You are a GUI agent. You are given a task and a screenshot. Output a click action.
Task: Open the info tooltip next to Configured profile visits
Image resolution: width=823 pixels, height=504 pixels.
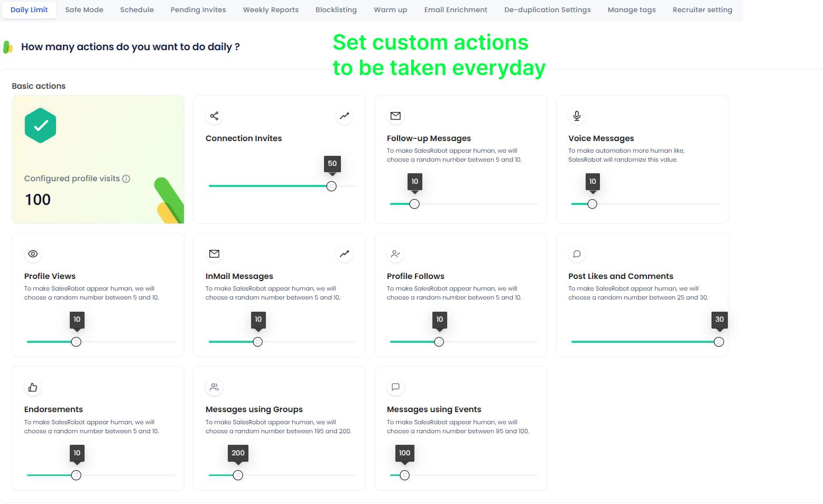tap(126, 179)
